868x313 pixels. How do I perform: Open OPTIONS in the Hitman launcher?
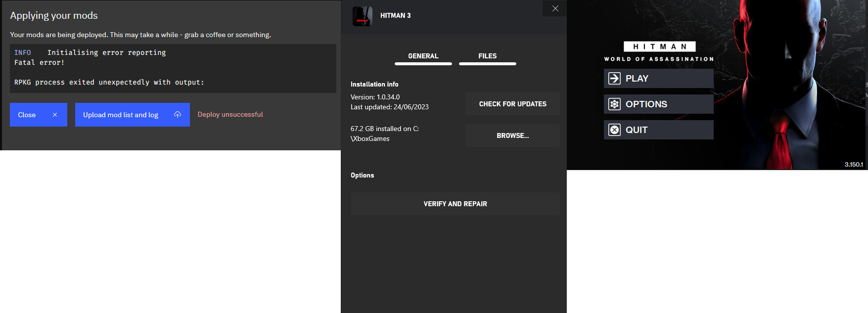click(x=659, y=104)
